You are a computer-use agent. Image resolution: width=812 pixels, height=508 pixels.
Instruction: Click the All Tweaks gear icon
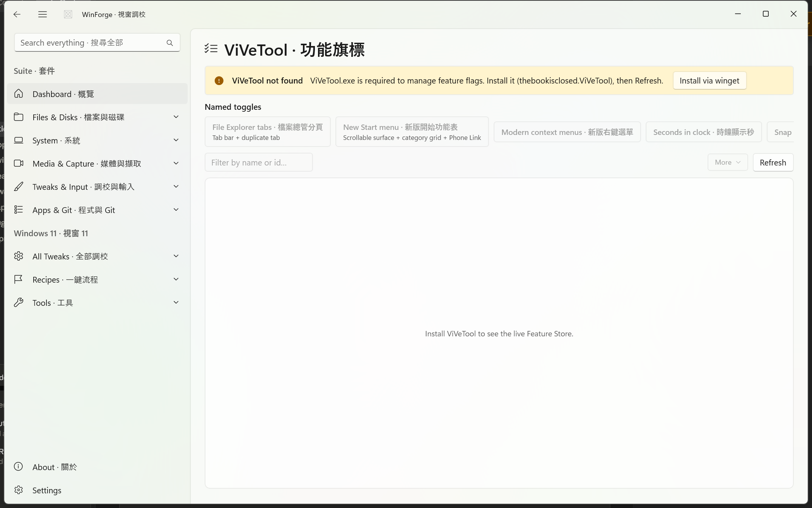19,256
